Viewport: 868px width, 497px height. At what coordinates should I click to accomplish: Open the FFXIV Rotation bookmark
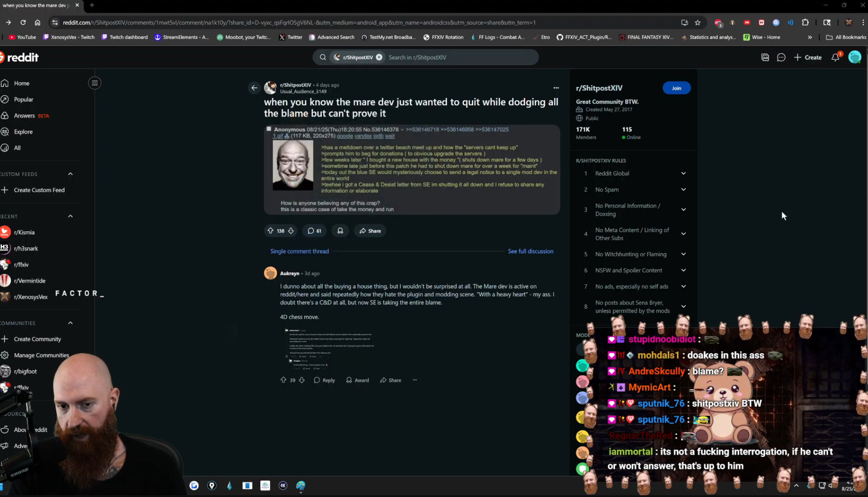(443, 37)
